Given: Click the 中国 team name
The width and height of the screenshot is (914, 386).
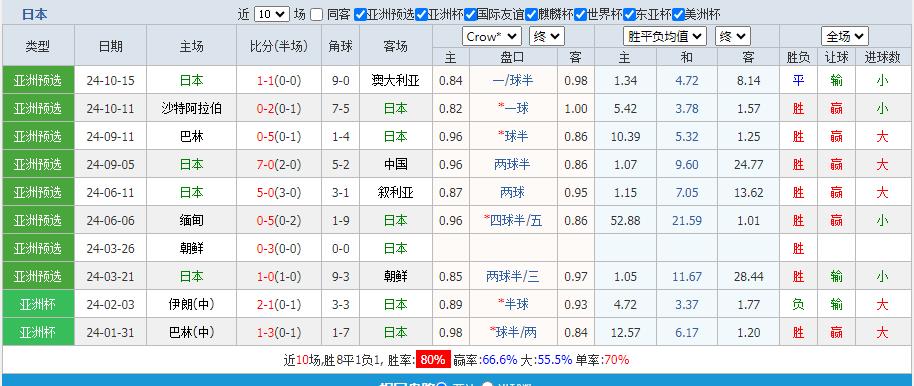Looking at the screenshot, I should (x=396, y=164).
